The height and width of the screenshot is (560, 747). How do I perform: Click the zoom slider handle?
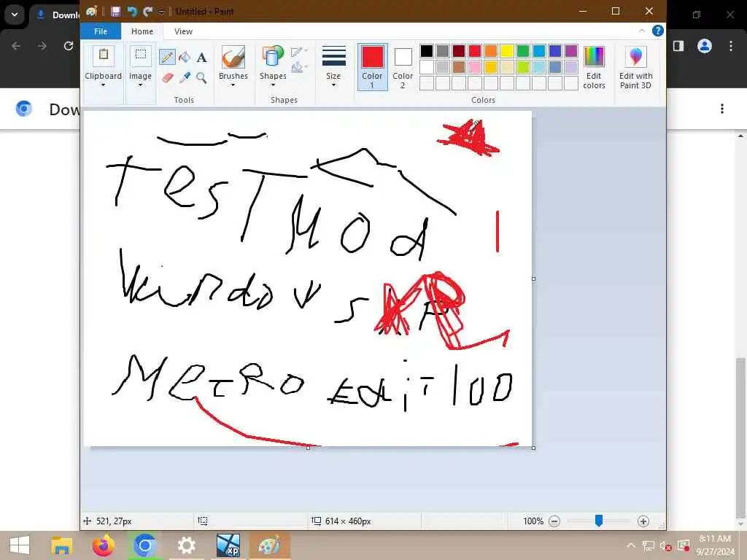click(x=599, y=521)
